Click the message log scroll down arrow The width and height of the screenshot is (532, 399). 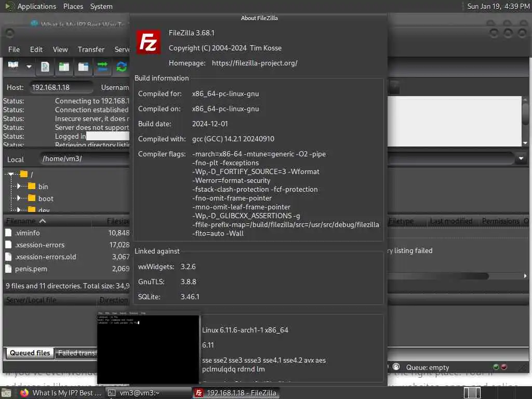point(525,143)
